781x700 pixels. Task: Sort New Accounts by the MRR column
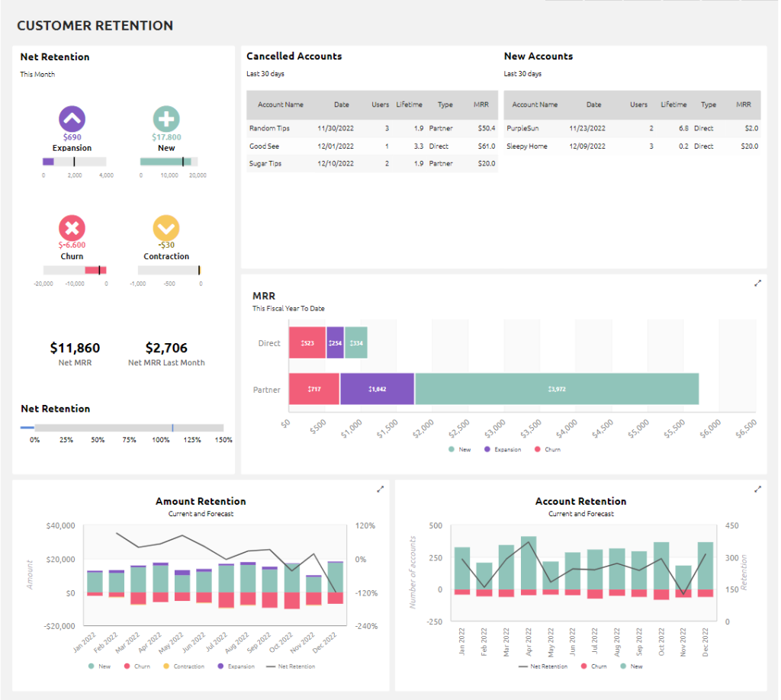pos(744,104)
